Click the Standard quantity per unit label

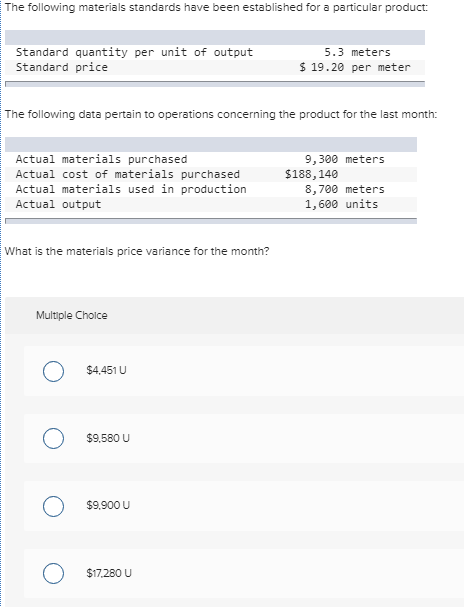(x=134, y=52)
